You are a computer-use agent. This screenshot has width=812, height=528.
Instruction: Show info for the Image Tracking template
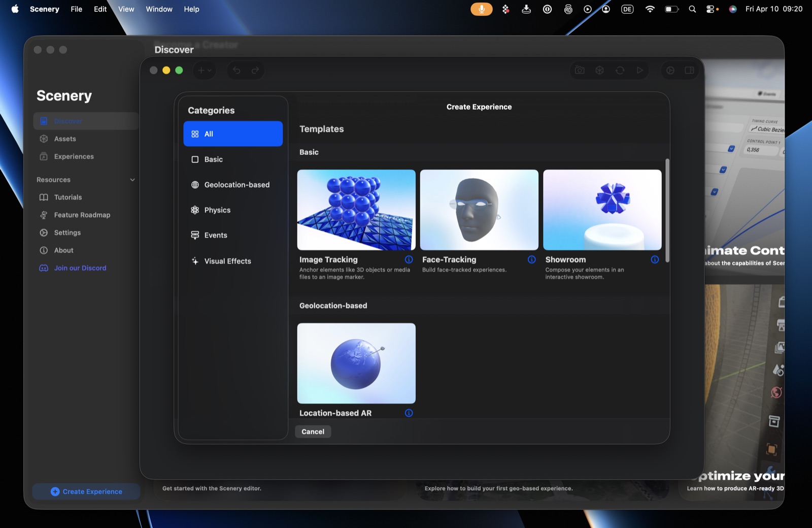click(x=409, y=259)
